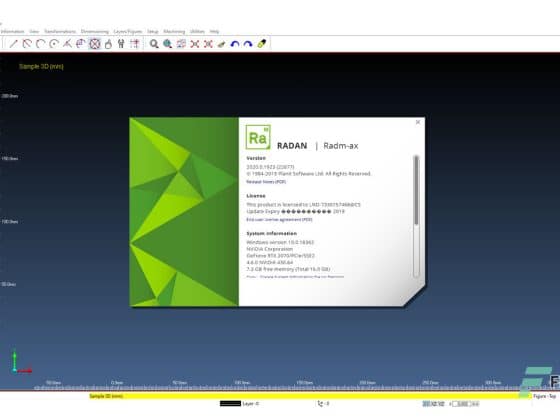Viewport: 560px width, 420px height.
Task: Select the Arc drawing tool
Action: (x=40, y=44)
